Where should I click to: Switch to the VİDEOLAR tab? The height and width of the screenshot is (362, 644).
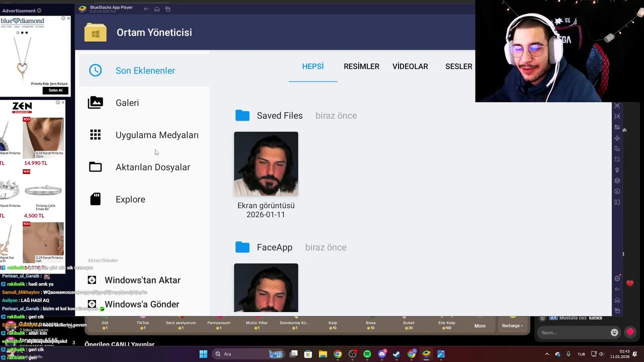point(410,66)
